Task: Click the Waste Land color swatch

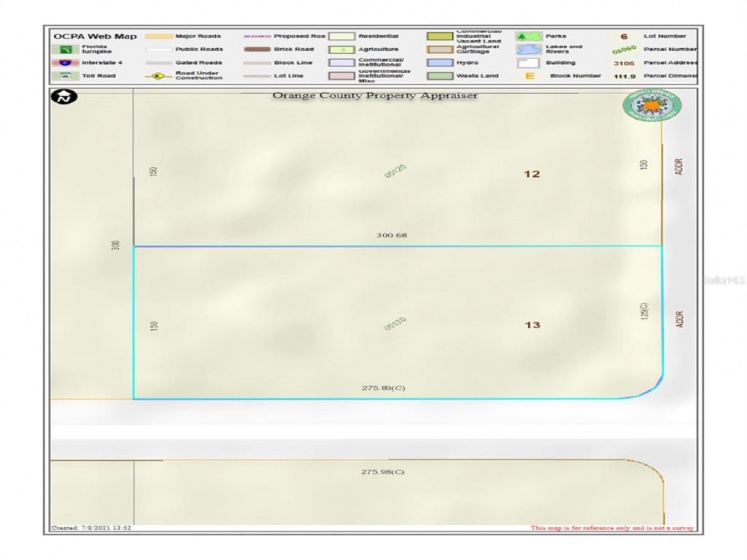Action: click(440, 76)
